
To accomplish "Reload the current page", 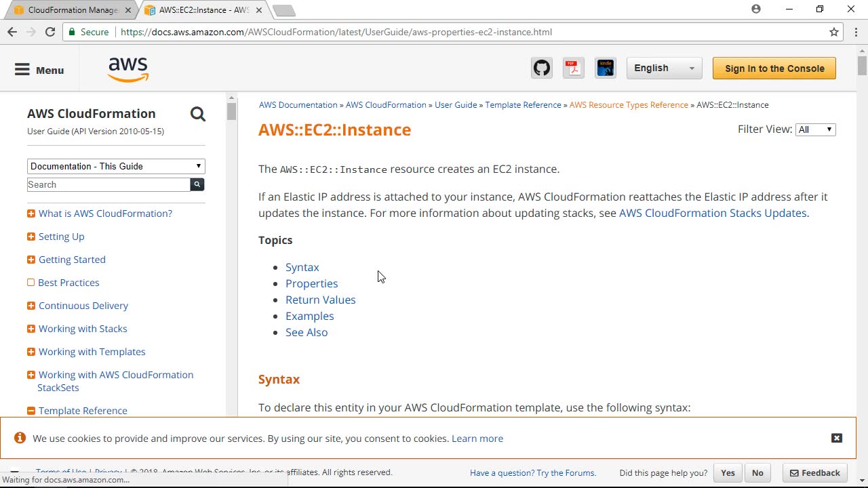I will coord(50,32).
